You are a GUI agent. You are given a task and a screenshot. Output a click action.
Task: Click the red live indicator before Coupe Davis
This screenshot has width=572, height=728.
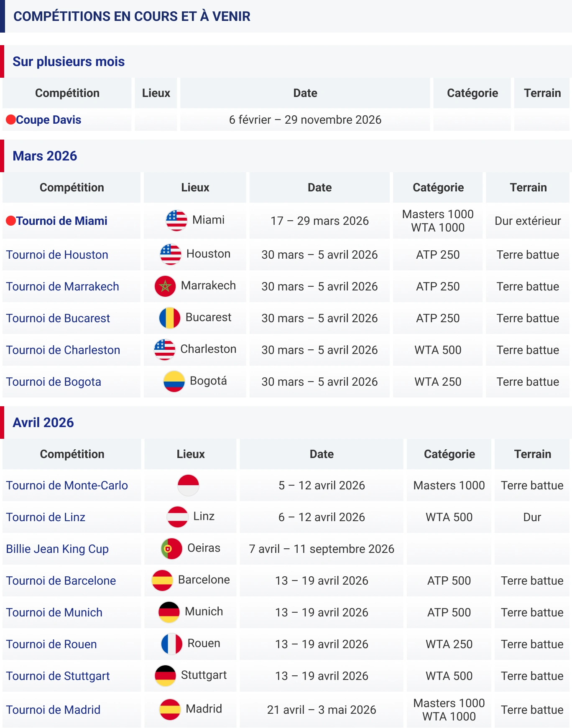(10, 120)
